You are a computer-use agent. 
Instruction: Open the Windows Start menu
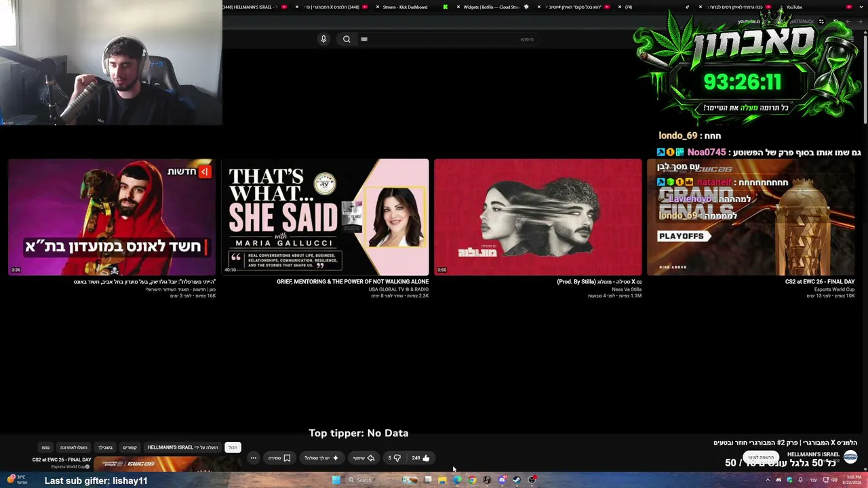(336, 480)
